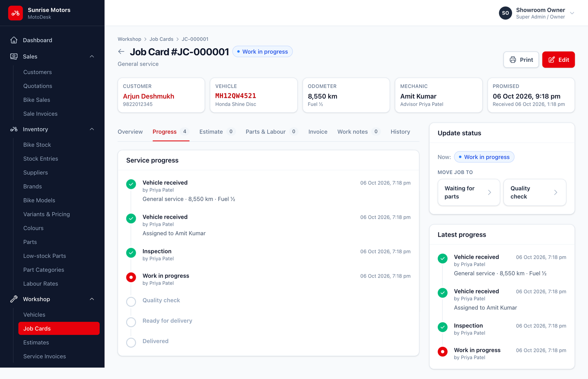Open Estimates under Workshop in the sidebar
This screenshot has height=379, width=588.
[59, 342]
